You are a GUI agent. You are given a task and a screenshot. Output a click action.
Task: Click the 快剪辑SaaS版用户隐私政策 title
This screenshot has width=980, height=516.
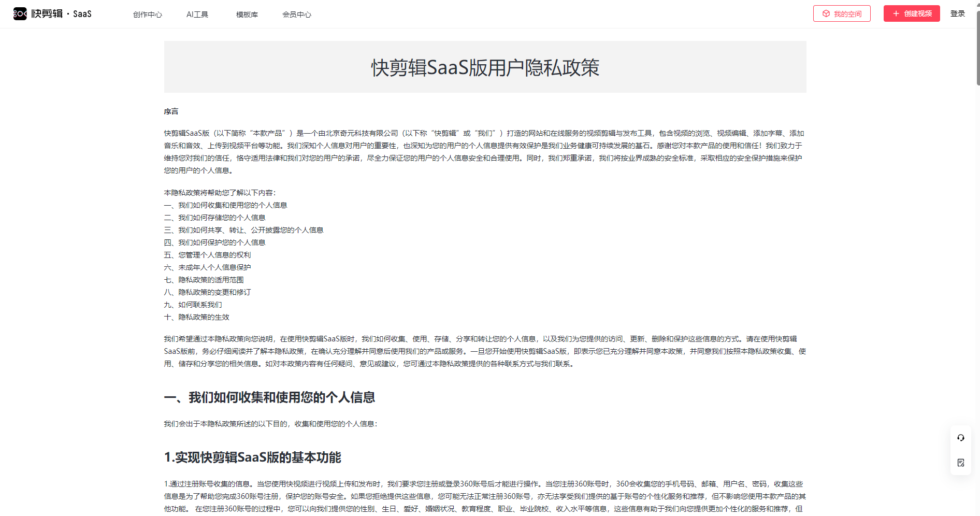[485, 67]
